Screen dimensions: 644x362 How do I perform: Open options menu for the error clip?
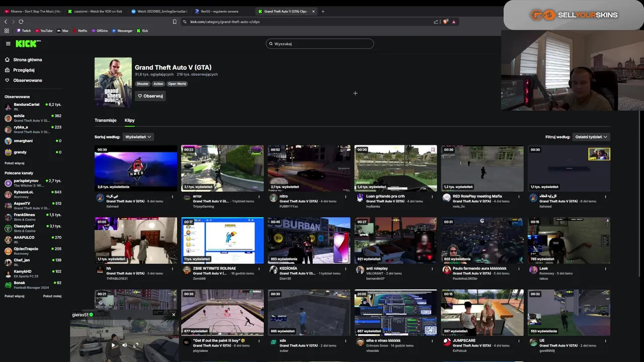click(259, 197)
